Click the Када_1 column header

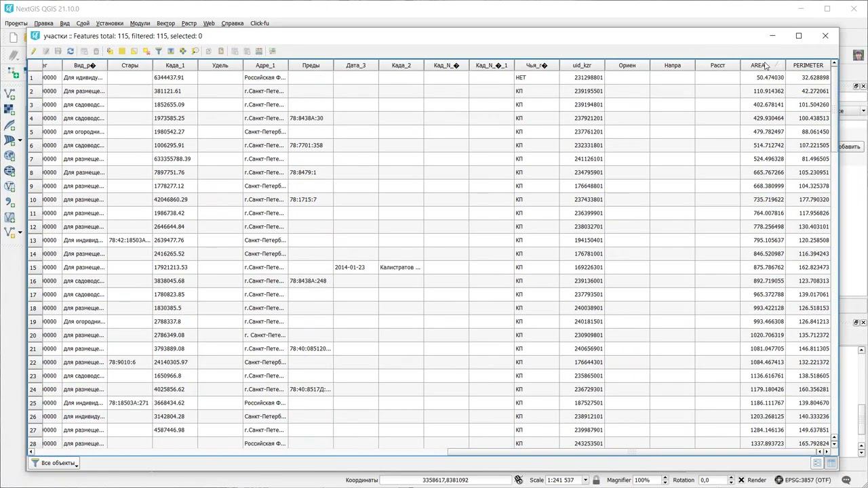pyautogui.click(x=175, y=65)
